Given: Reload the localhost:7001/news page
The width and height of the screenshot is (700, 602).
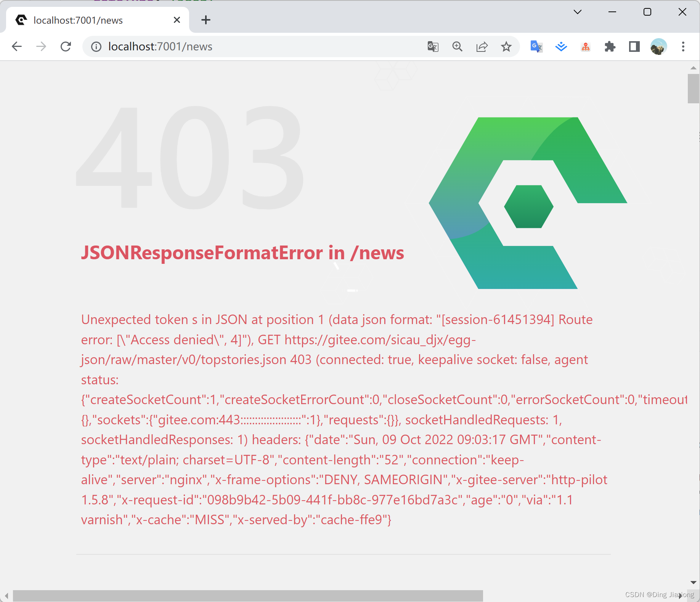Looking at the screenshot, I should point(66,47).
